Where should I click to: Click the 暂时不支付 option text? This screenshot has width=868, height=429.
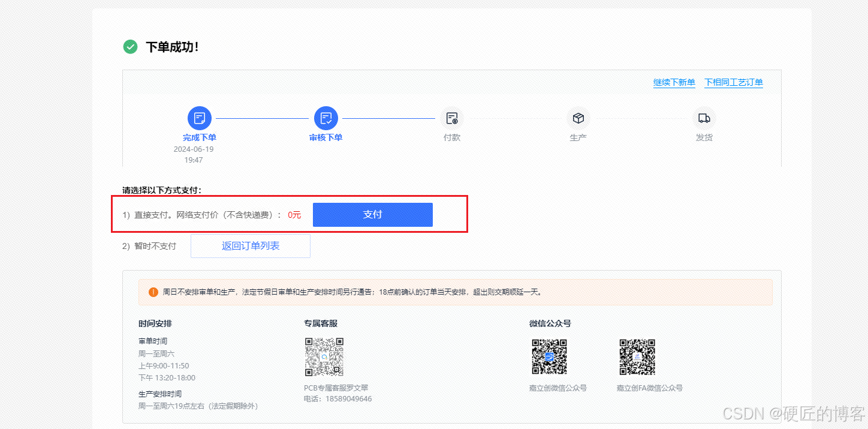point(155,246)
